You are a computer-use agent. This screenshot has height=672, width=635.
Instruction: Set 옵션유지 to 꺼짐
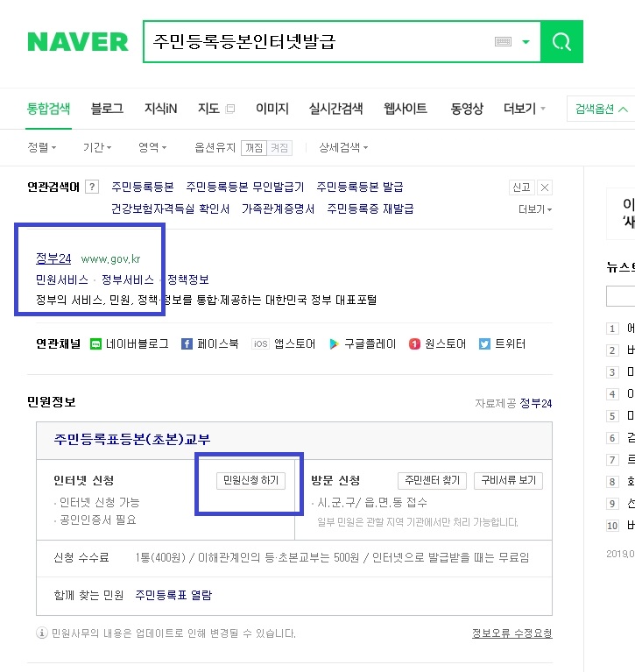coord(254,148)
